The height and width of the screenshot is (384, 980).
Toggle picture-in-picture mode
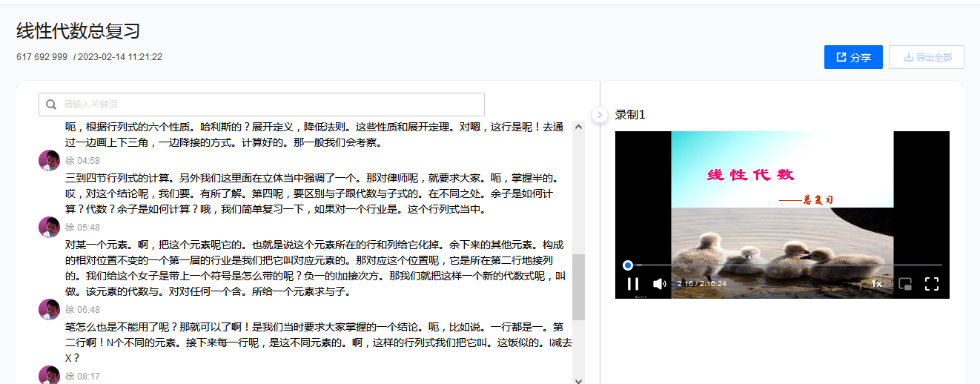pos(904,284)
